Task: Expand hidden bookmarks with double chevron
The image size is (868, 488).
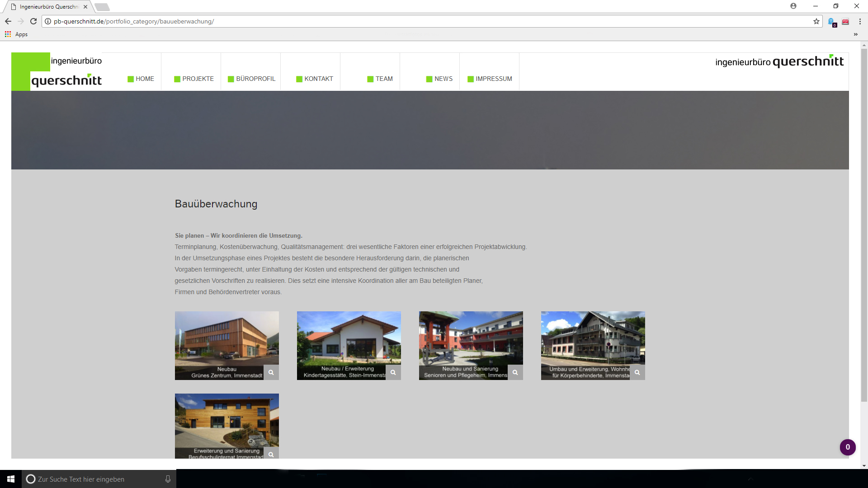Action: [855, 34]
